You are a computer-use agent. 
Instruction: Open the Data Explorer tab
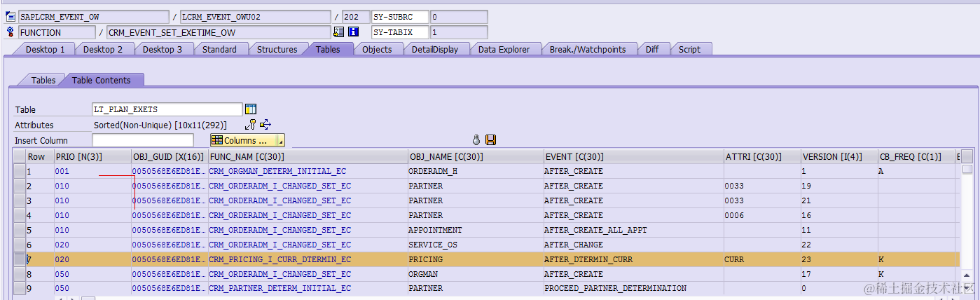click(504, 49)
